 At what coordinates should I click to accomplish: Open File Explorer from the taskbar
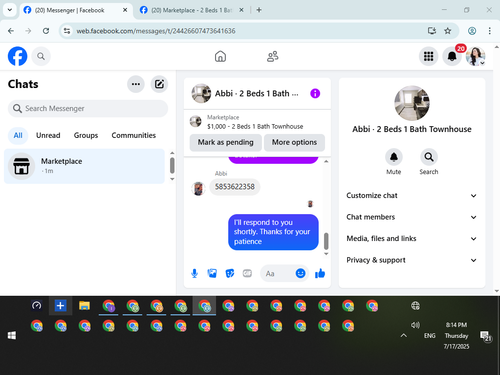pos(84,305)
